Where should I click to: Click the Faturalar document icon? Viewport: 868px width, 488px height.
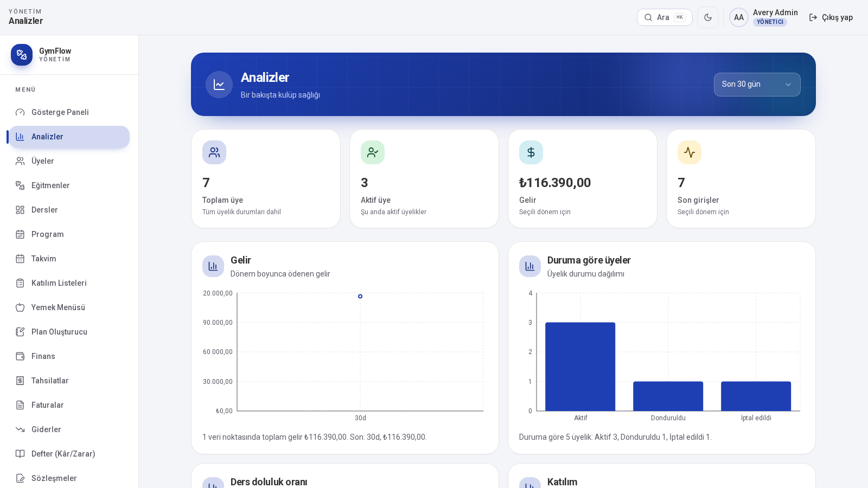tap(20, 405)
